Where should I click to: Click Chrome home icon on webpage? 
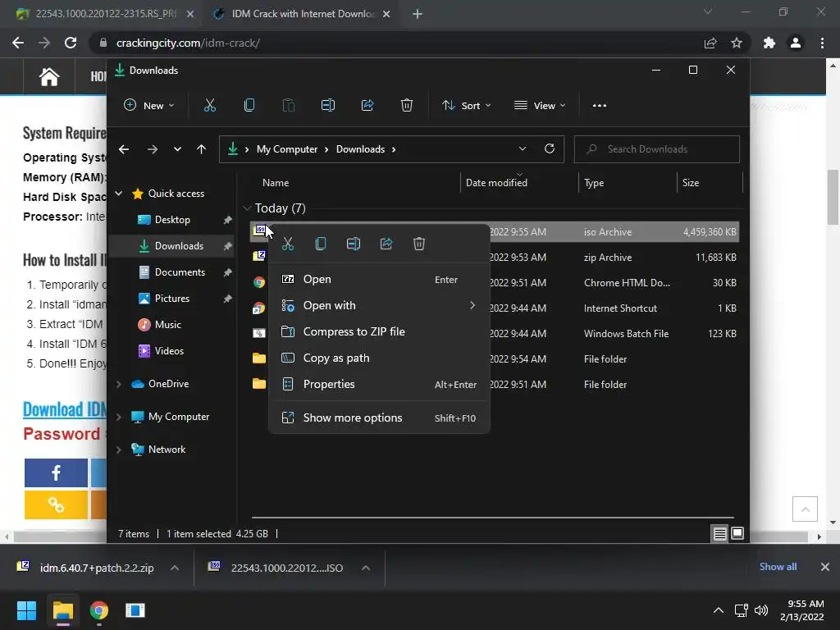point(48,76)
